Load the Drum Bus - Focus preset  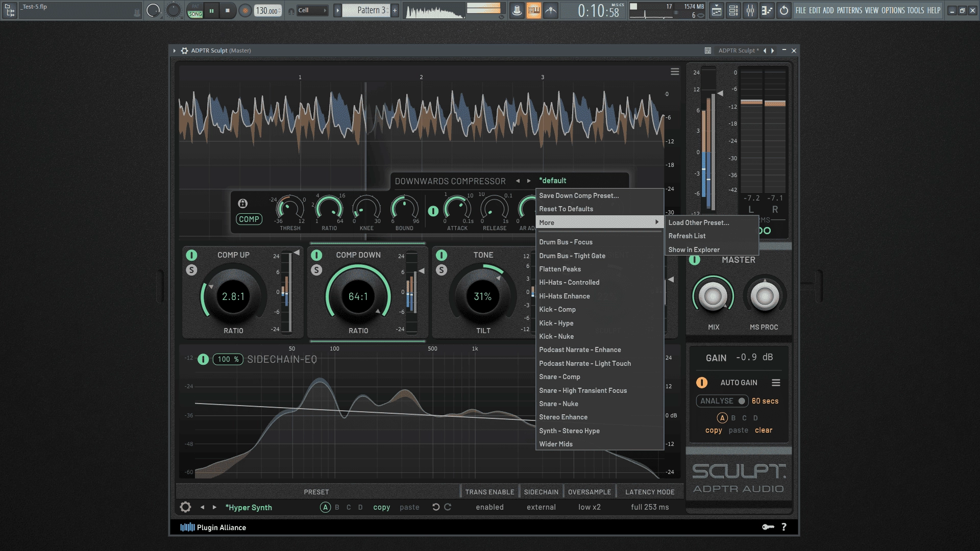(x=599, y=242)
